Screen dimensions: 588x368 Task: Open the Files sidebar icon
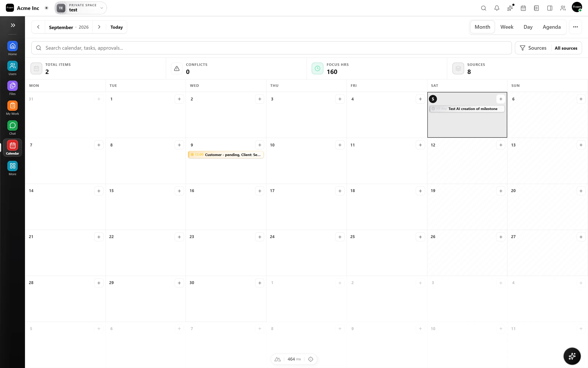coord(12,88)
